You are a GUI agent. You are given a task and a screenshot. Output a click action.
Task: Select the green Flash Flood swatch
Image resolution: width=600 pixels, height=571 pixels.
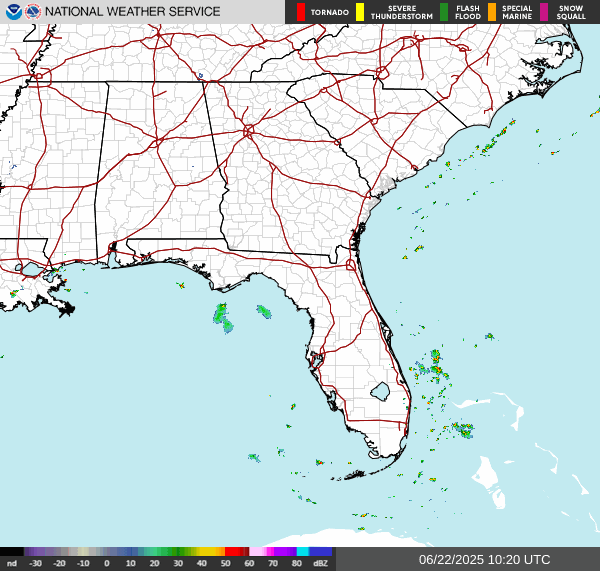(x=444, y=12)
